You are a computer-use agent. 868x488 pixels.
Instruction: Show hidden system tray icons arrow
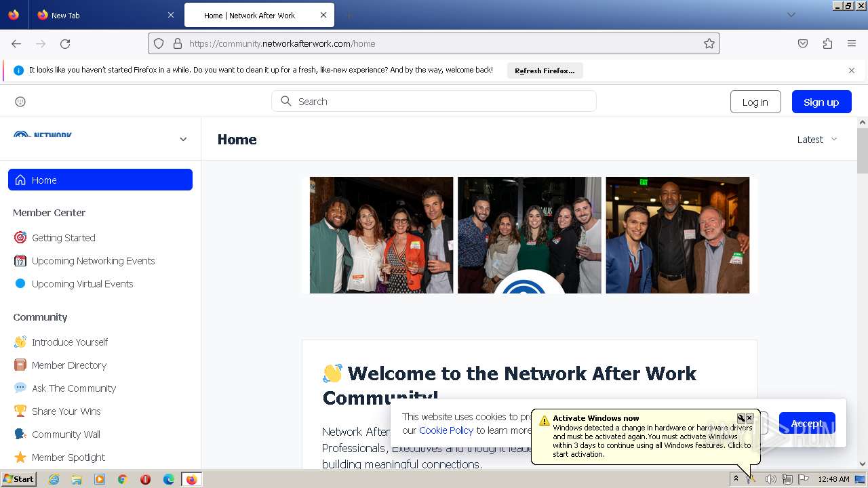coord(736,479)
